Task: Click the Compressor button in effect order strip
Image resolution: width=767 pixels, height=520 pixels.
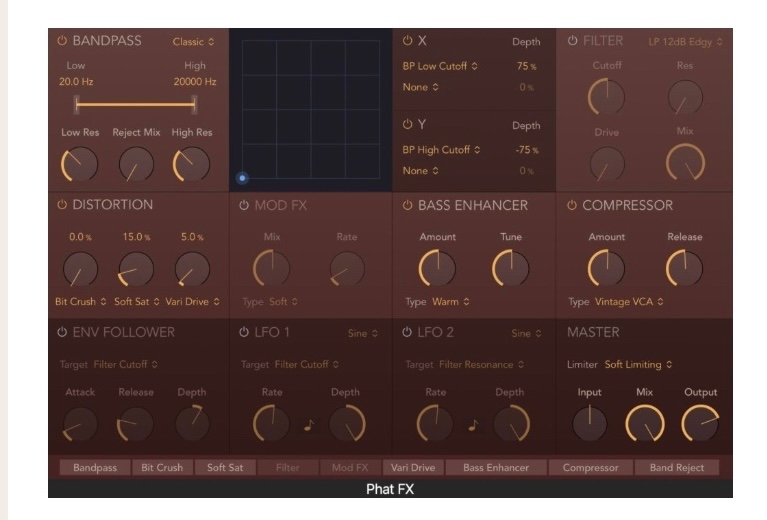Action: (x=590, y=467)
